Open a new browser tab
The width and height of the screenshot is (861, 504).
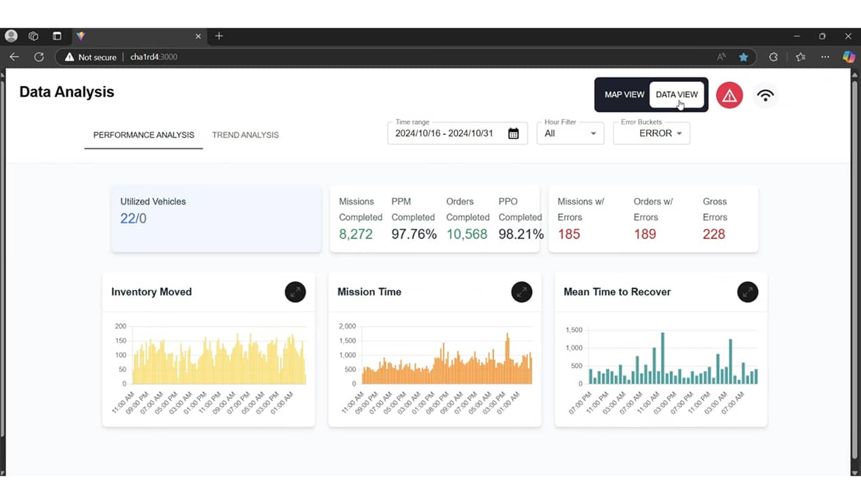219,36
